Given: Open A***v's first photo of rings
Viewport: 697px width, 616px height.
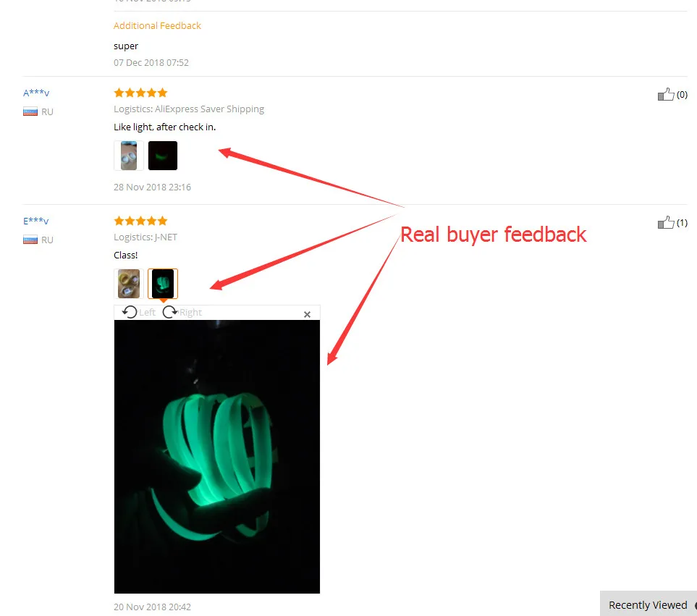Looking at the screenshot, I should point(129,156).
